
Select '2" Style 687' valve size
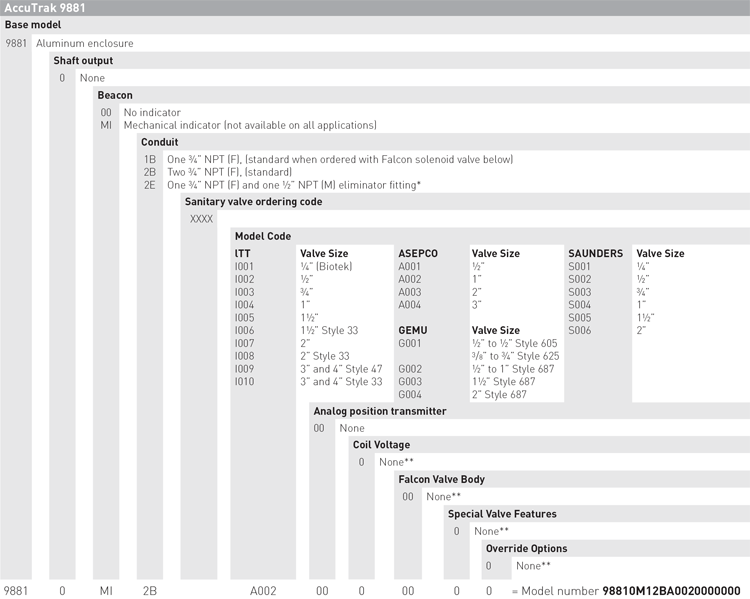[499, 395]
